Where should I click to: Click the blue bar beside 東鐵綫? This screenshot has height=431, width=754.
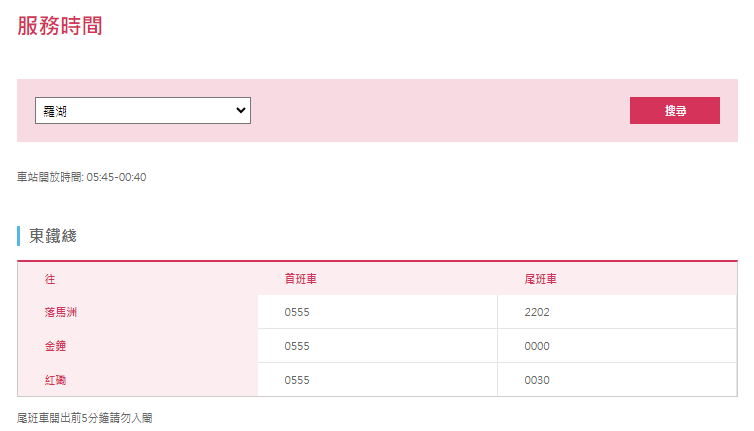click(x=18, y=236)
